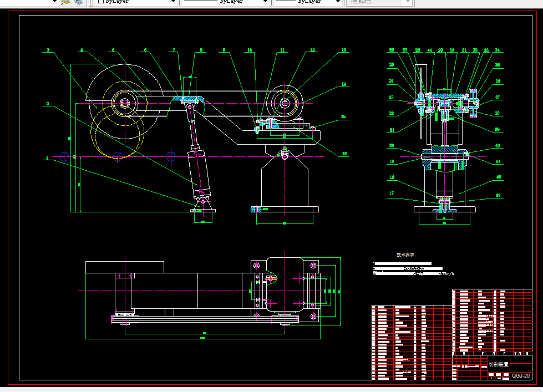
Task: Click the make object's layer current icon
Action: tap(65, 2)
